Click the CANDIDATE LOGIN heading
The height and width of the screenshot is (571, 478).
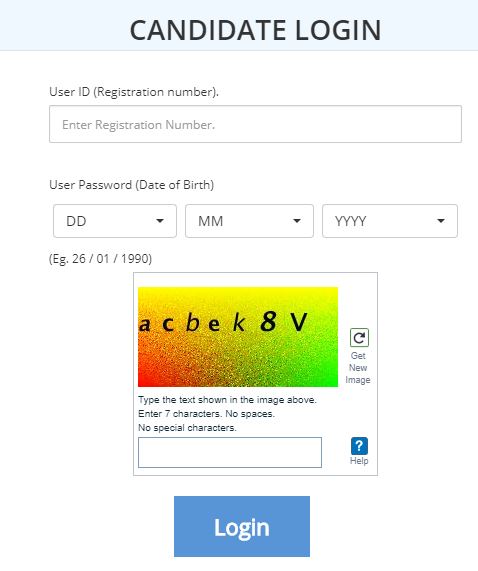click(256, 30)
